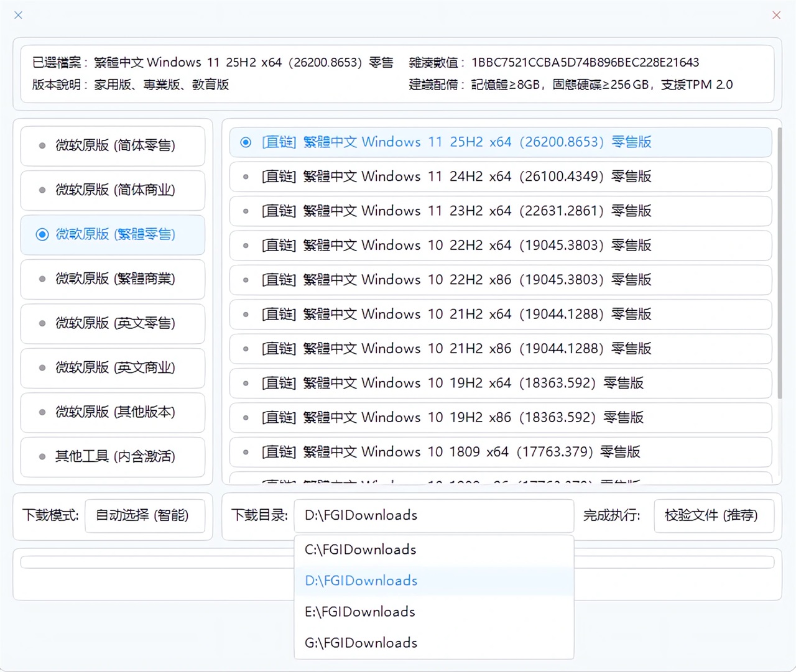Select Windows 10 22H2 x64 (19045.3803) 零售版
Screen dimensions: 796x672
(x=501, y=246)
